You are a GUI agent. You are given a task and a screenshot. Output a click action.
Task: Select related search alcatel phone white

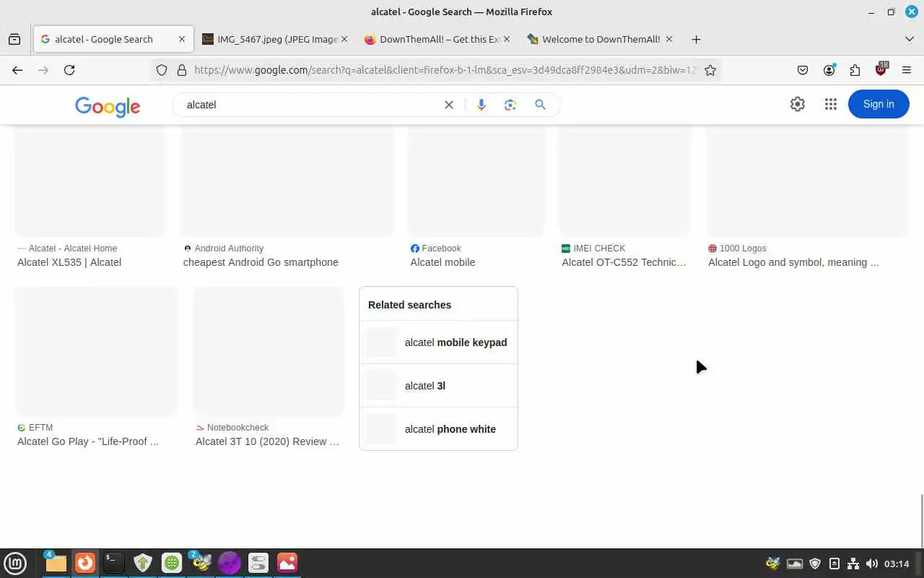coord(438,429)
